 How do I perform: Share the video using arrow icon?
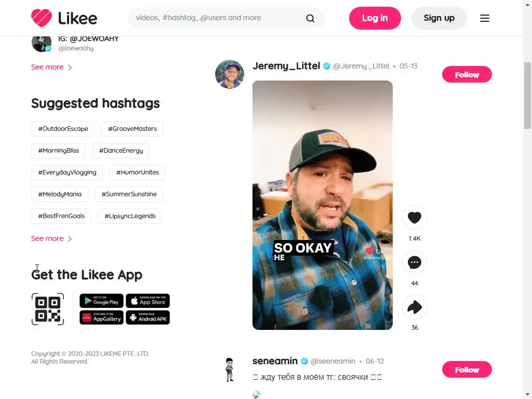414,307
